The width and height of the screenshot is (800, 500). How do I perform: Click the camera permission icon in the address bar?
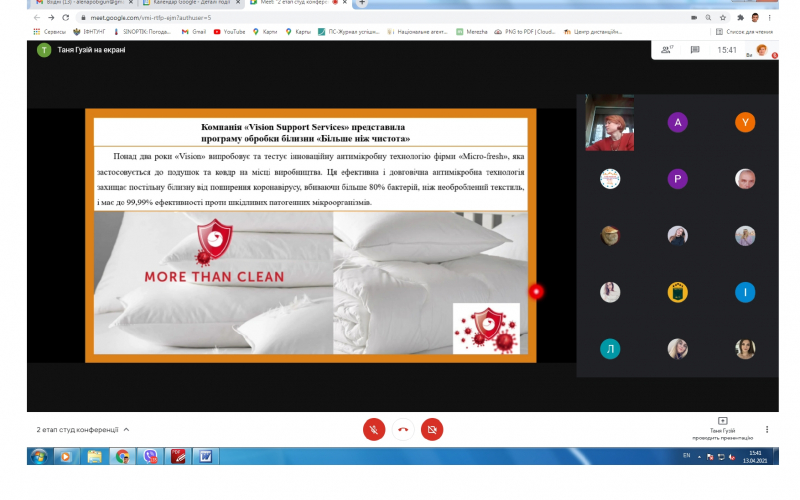[x=694, y=17]
